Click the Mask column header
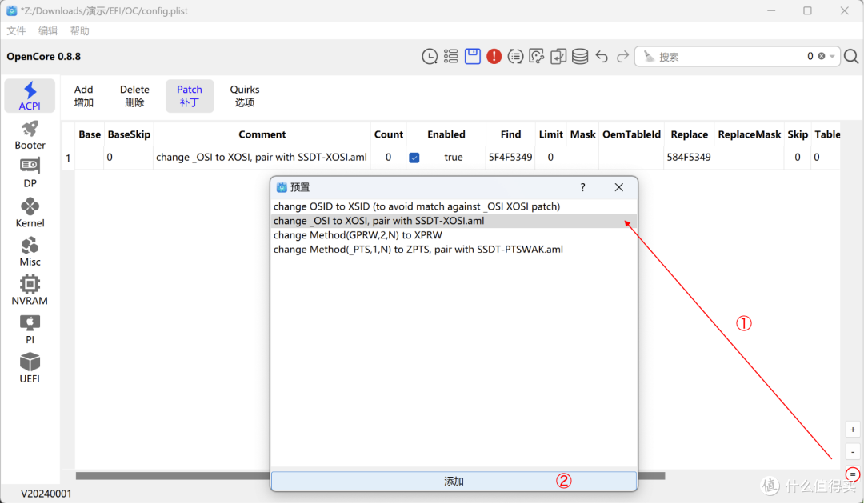 tap(582, 134)
